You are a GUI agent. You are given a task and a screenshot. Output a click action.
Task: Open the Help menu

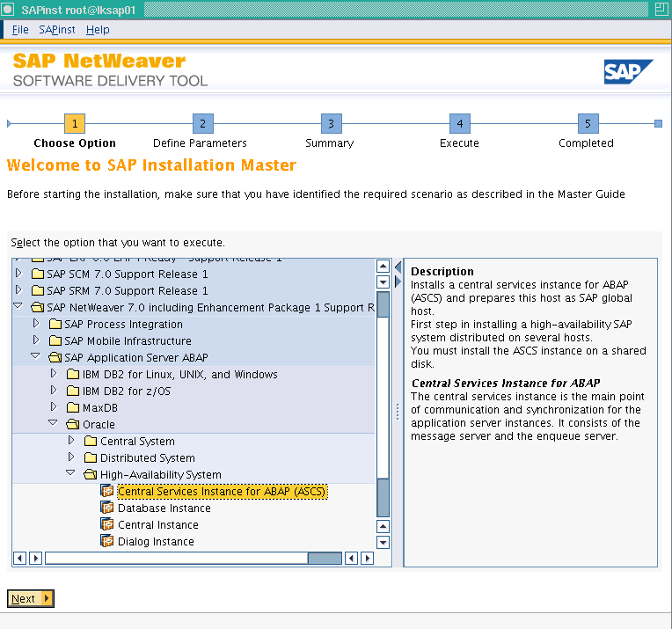click(x=98, y=30)
